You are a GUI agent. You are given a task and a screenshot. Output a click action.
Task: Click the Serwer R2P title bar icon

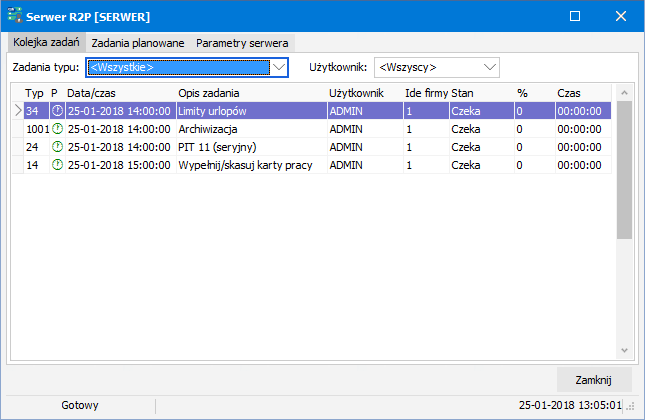pos(15,17)
